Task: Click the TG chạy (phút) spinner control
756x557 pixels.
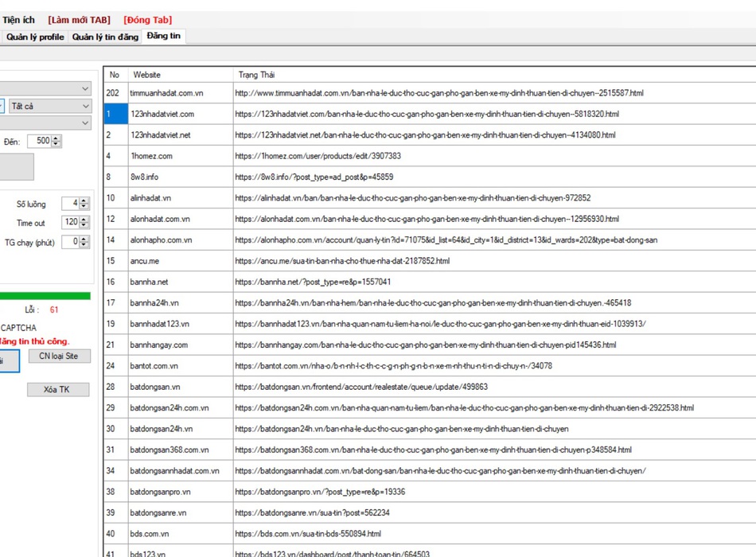Action: [80, 242]
